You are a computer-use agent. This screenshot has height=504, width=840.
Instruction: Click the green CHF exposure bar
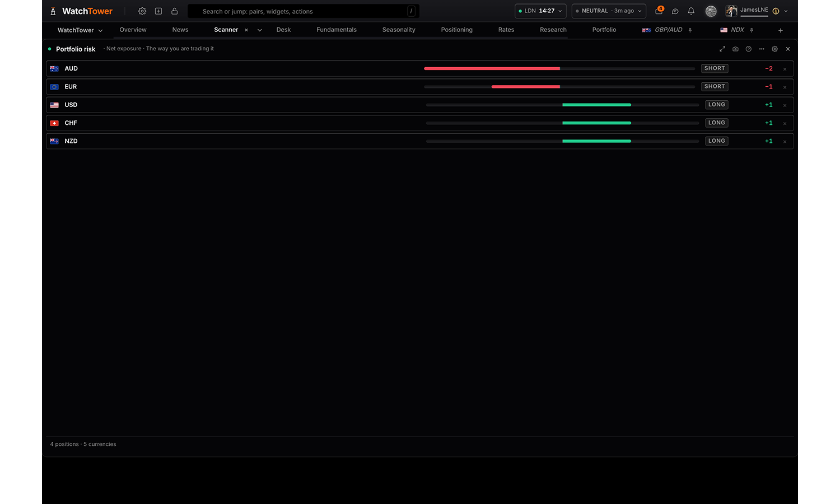596,123
